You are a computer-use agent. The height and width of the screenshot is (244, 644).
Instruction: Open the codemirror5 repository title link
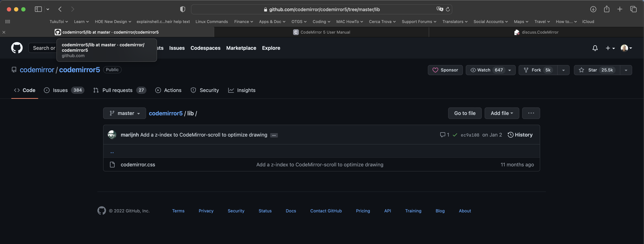click(79, 70)
